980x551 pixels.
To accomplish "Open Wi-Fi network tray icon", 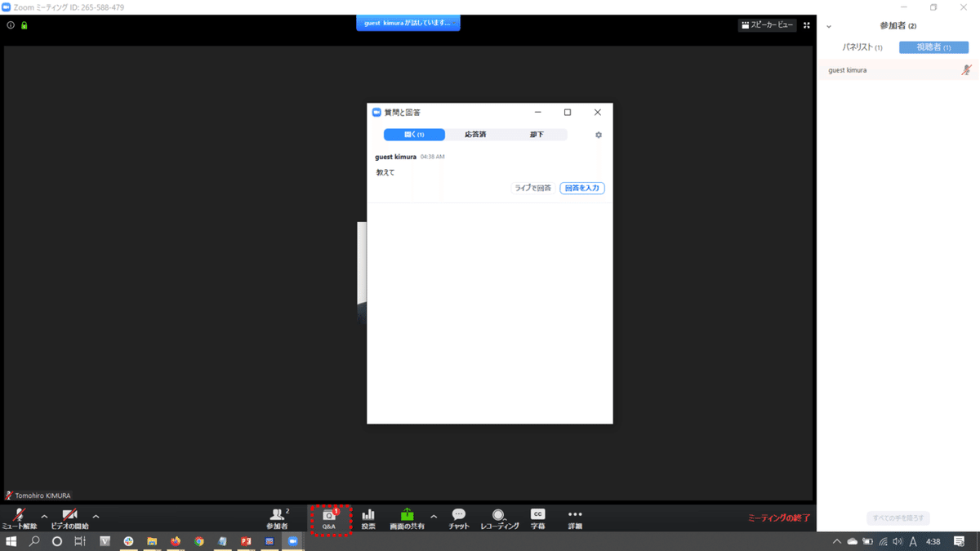I will pos(884,542).
